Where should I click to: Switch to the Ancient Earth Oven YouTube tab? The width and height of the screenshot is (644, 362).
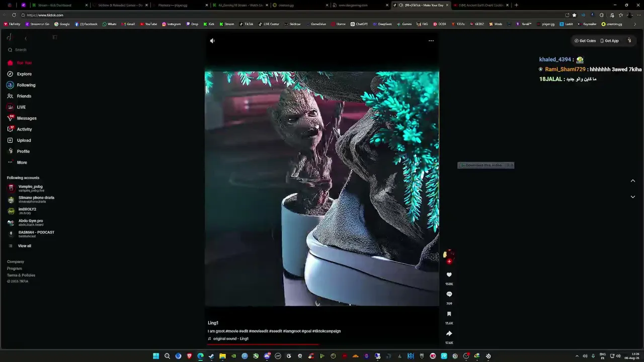pyautogui.click(x=481, y=5)
